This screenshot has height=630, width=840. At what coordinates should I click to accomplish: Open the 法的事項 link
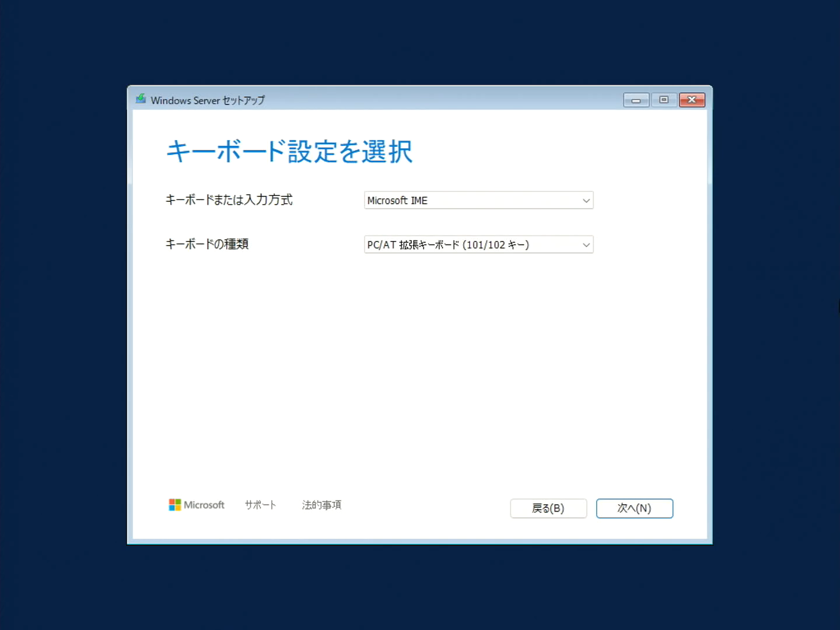pyautogui.click(x=321, y=505)
